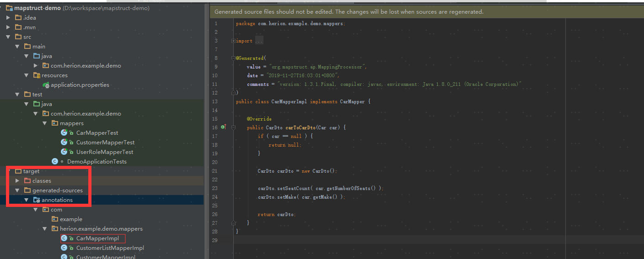Select the example package label
This screenshot has height=259, width=644.
(x=71, y=219)
